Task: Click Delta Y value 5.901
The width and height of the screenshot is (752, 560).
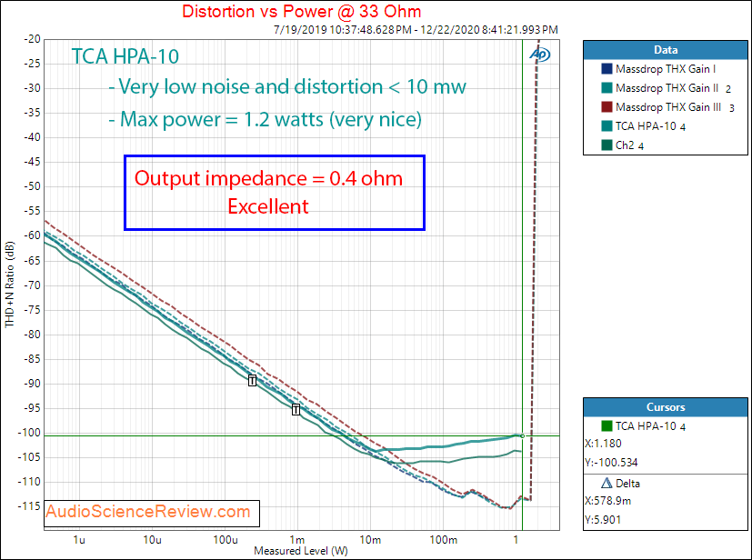Action: (x=603, y=520)
